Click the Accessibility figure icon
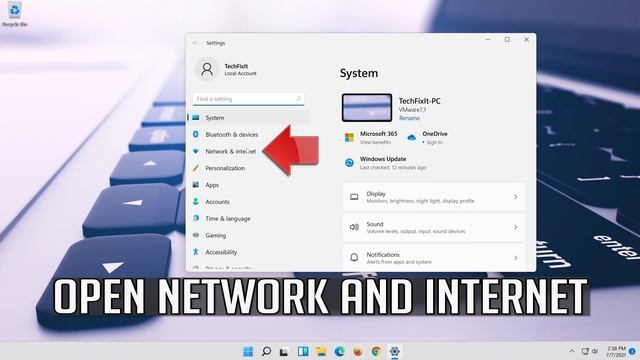The width and height of the screenshot is (640, 360). [x=196, y=252]
